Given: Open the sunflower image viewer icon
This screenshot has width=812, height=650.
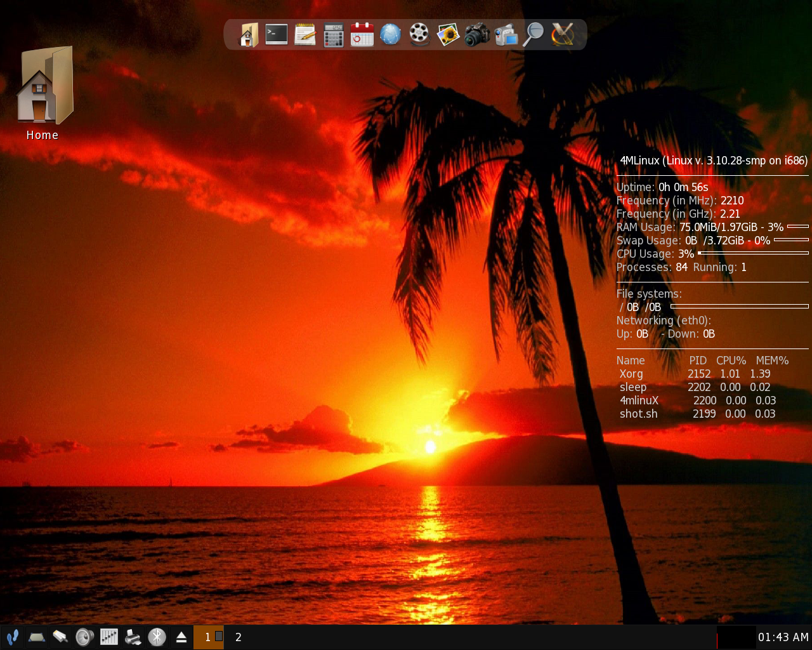Looking at the screenshot, I should [448, 34].
